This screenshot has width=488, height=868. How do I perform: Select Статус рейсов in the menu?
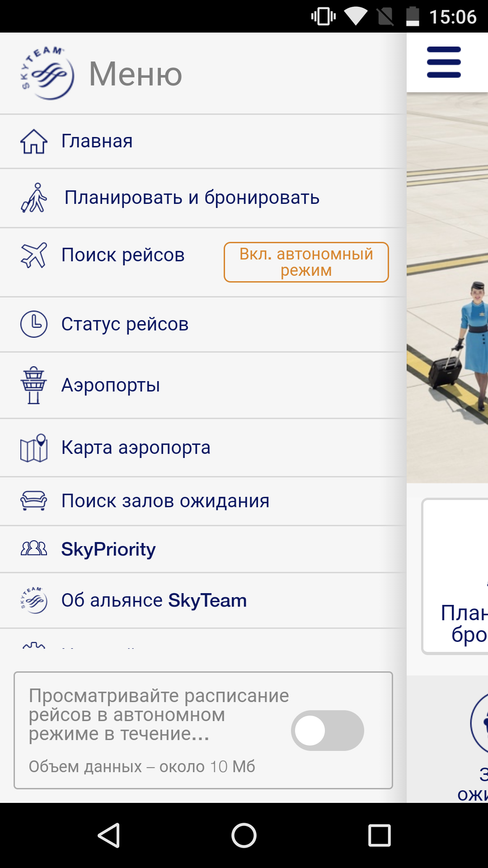tap(202, 324)
